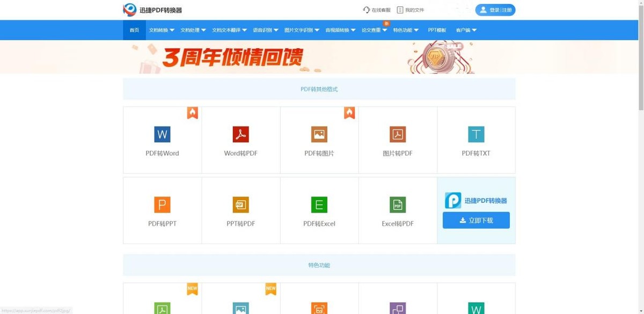
Task: Click the "图片转PDF" text label
Action: [398, 154]
